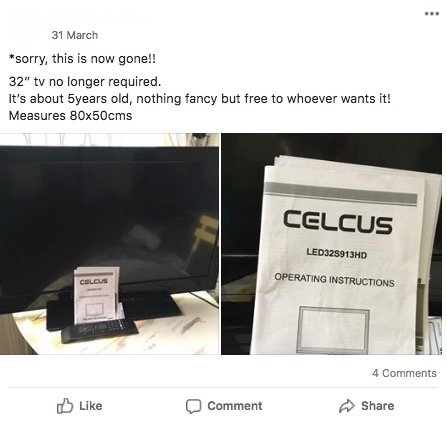The image size is (447, 423).
Task: Click the TV outline diagram on manual
Action: [334, 330]
